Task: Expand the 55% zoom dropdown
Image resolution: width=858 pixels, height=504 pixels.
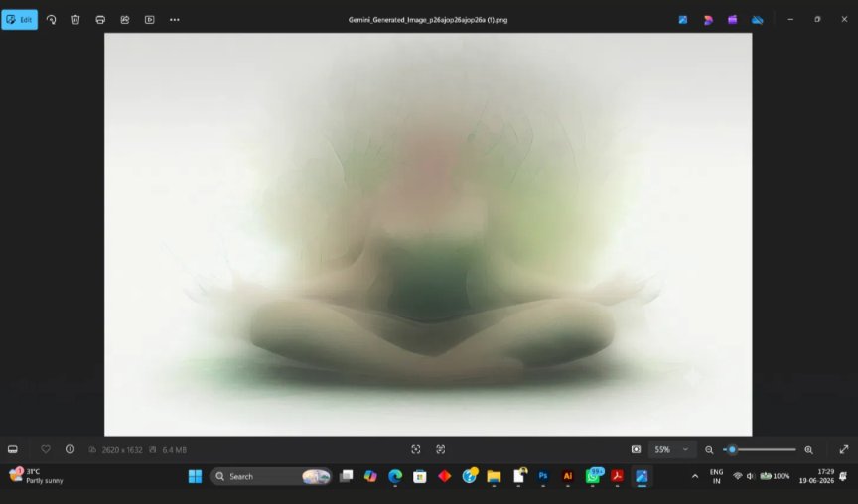Action: tap(672, 449)
